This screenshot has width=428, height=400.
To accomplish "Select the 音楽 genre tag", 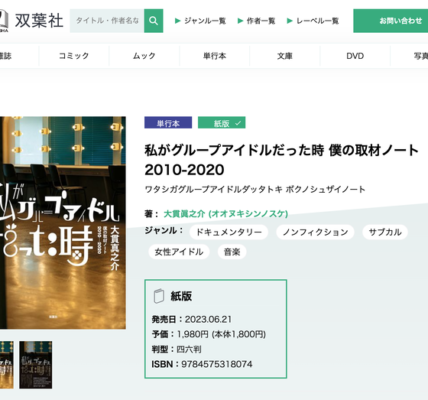I will point(232,252).
